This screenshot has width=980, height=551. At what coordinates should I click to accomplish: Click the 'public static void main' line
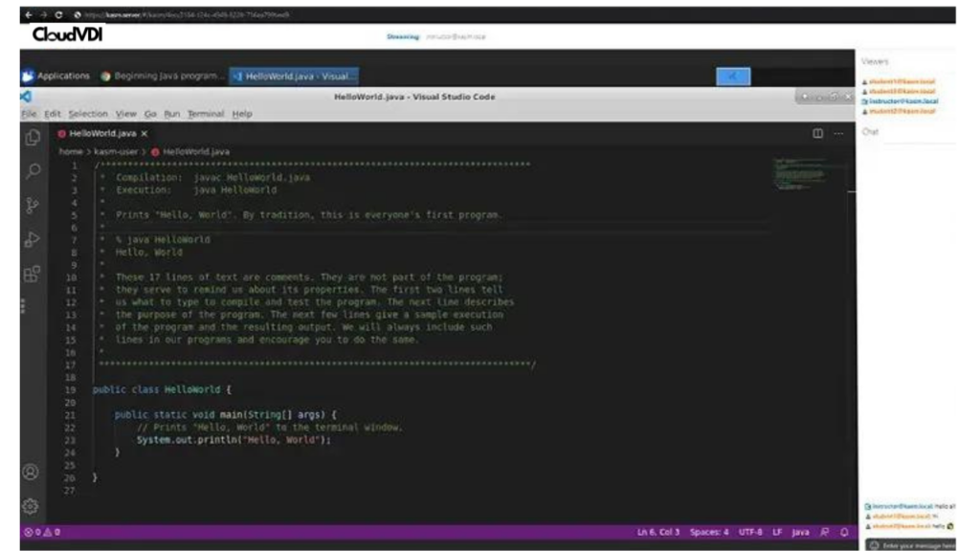click(226, 415)
